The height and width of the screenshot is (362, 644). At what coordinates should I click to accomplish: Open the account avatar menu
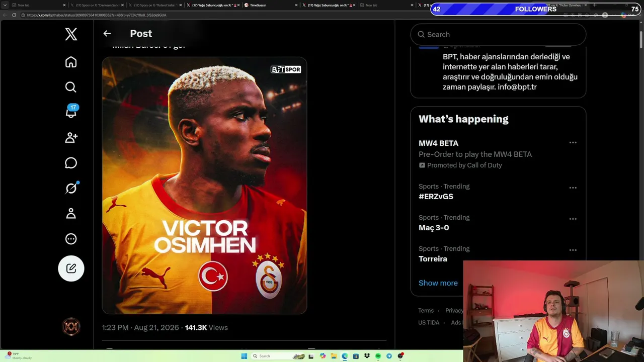pyautogui.click(x=71, y=327)
